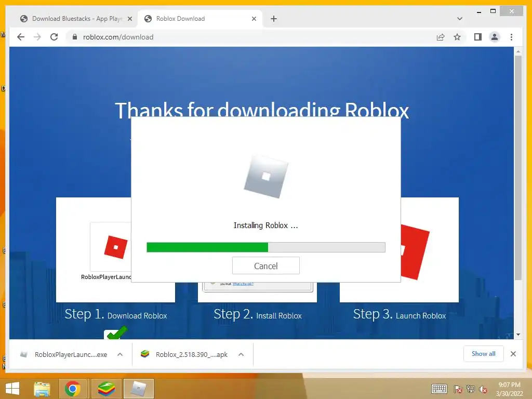The width and height of the screenshot is (532, 399).
Task: Maximize the Chrome window
Action: point(493,11)
